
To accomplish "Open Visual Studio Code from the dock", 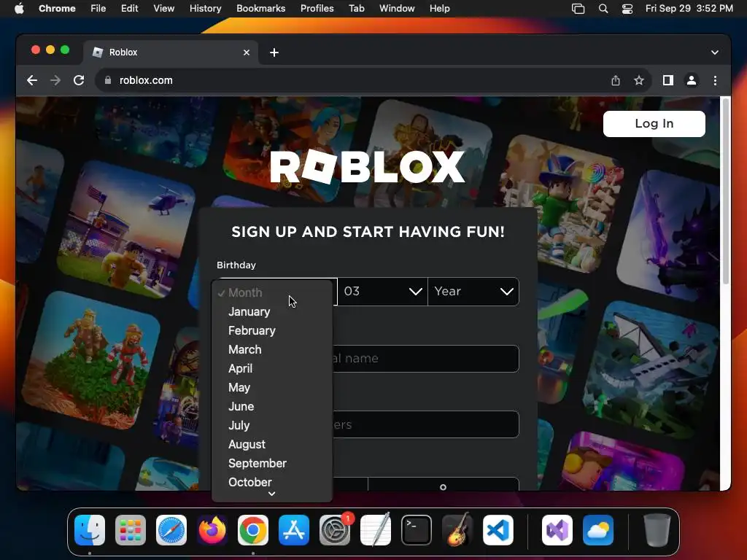I will point(498,530).
